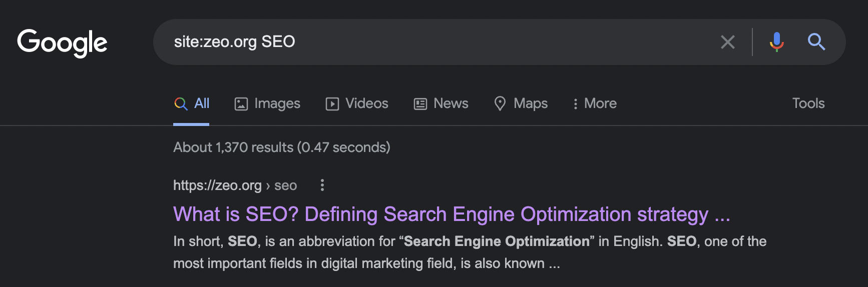Click the Maps tab pin icon
The image size is (868, 287).
500,103
